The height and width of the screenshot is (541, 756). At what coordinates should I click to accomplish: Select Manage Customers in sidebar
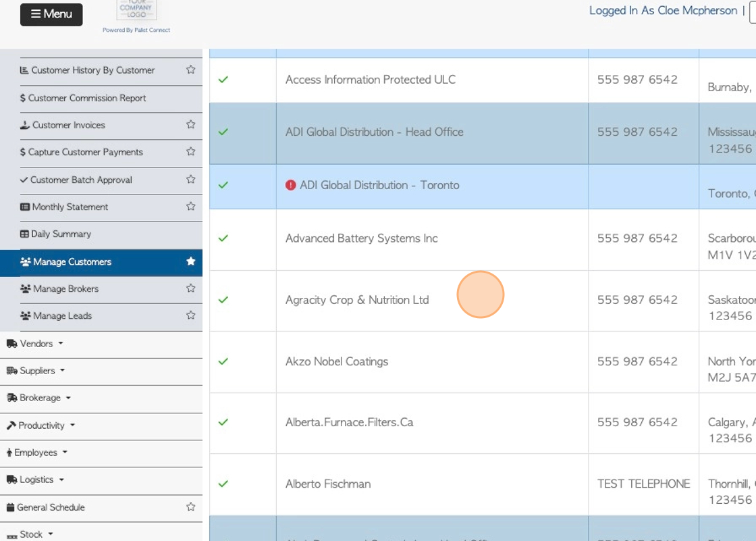[101, 263]
